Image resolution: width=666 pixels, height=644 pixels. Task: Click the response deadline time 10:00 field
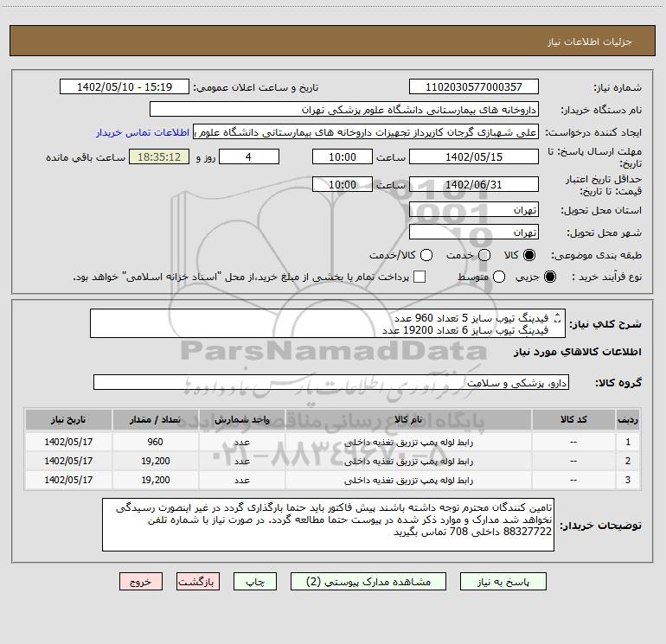point(343,156)
